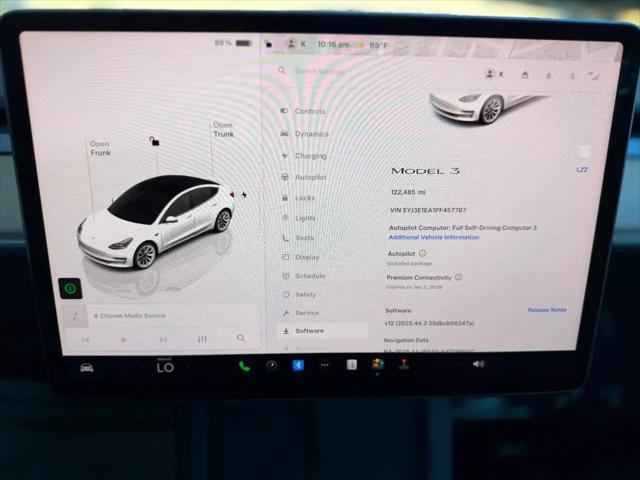Tap the search magnifier icon in settings
The image size is (640, 480).
pyautogui.click(x=282, y=71)
